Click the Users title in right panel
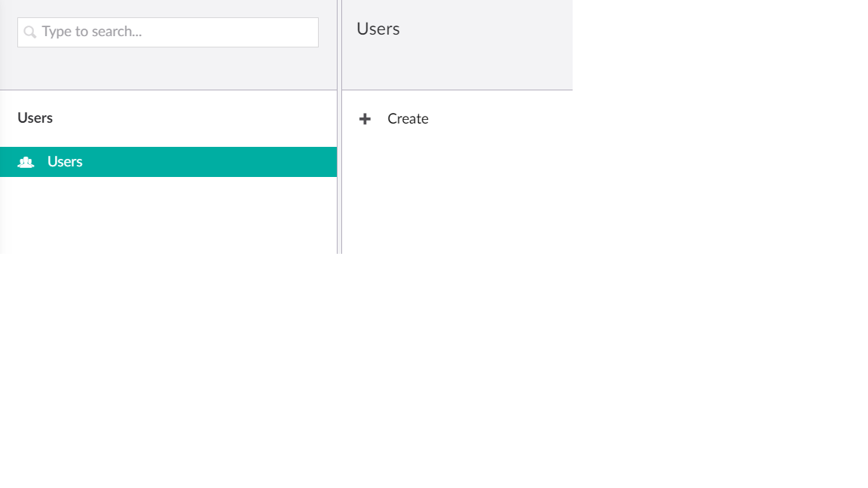The height and width of the screenshot is (488, 868). tap(378, 29)
